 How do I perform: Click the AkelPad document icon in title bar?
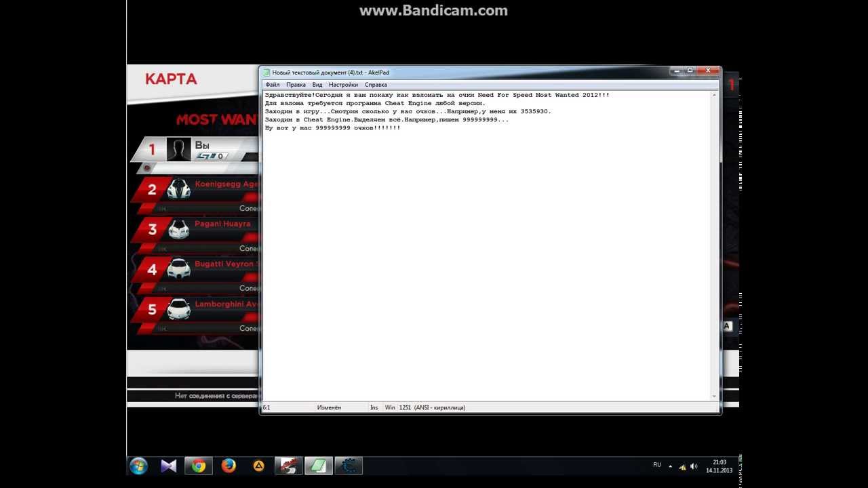point(267,73)
